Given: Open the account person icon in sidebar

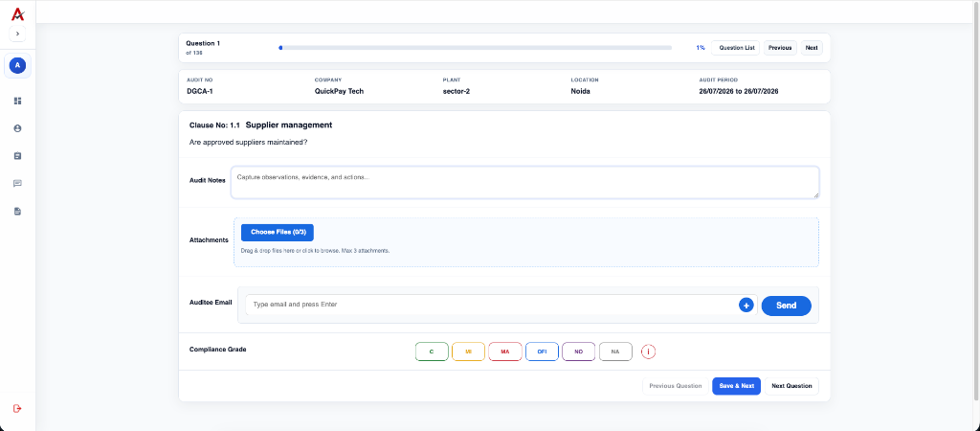Looking at the screenshot, I should pos(17,128).
